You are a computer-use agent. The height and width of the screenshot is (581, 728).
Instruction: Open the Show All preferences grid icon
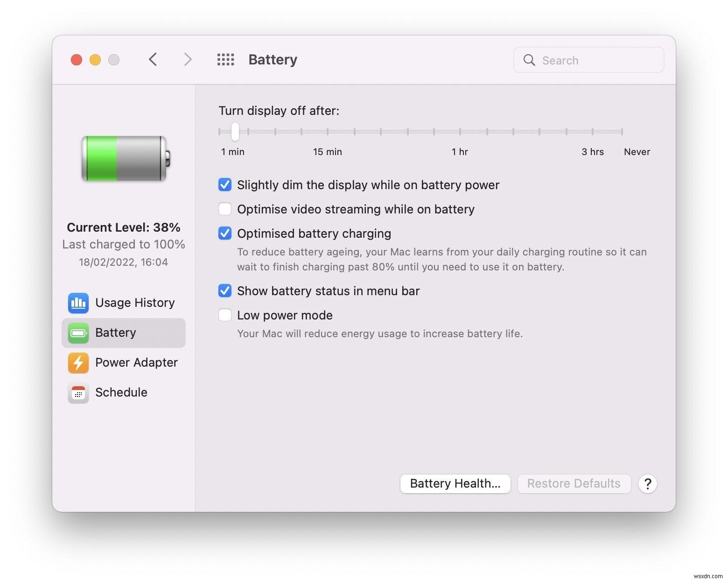click(x=225, y=59)
